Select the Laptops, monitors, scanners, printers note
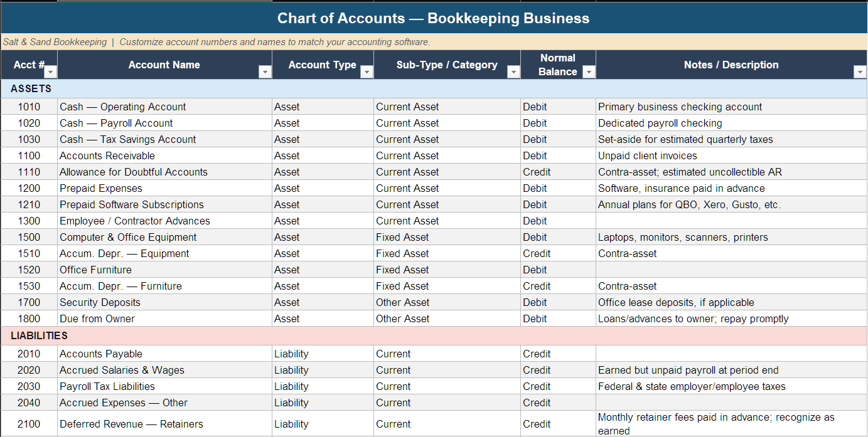868x437 pixels. click(x=732, y=237)
